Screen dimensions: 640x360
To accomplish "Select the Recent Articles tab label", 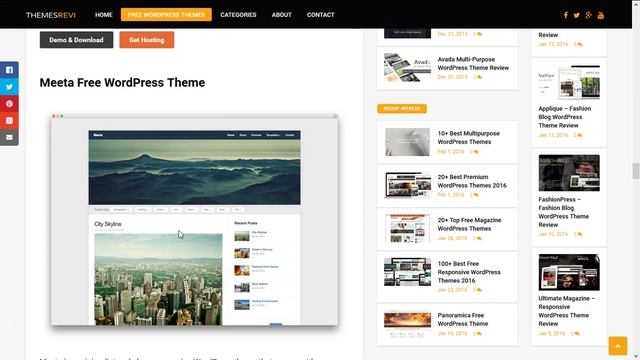I will click(402, 109).
